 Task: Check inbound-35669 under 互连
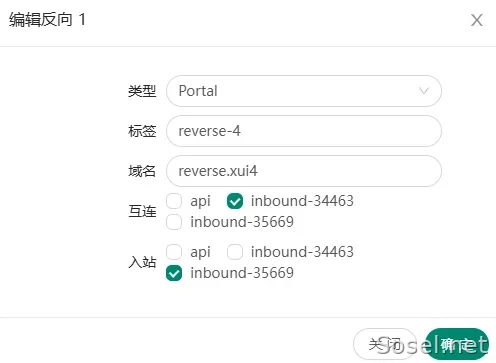point(174,222)
